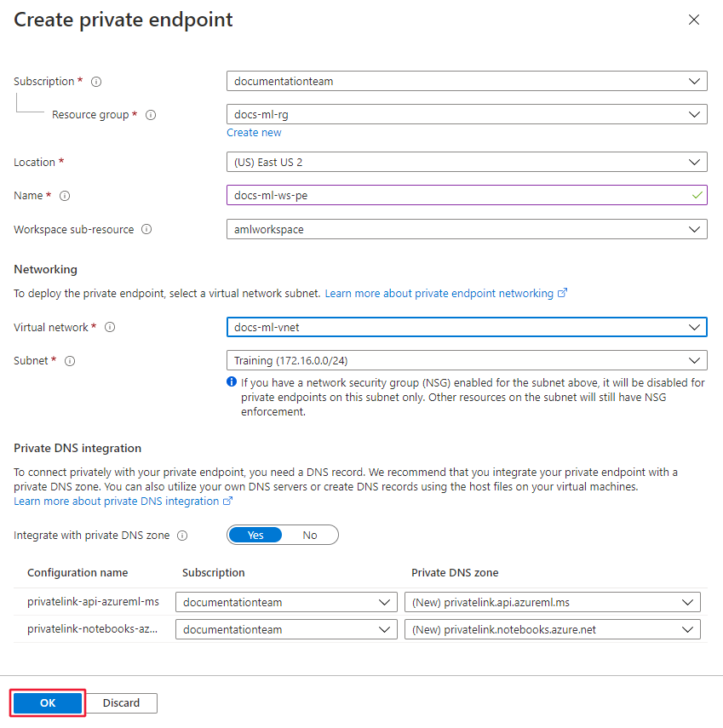Select No for private DNS zone integration
Image resolution: width=723 pixels, height=728 pixels.
coord(310,535)
